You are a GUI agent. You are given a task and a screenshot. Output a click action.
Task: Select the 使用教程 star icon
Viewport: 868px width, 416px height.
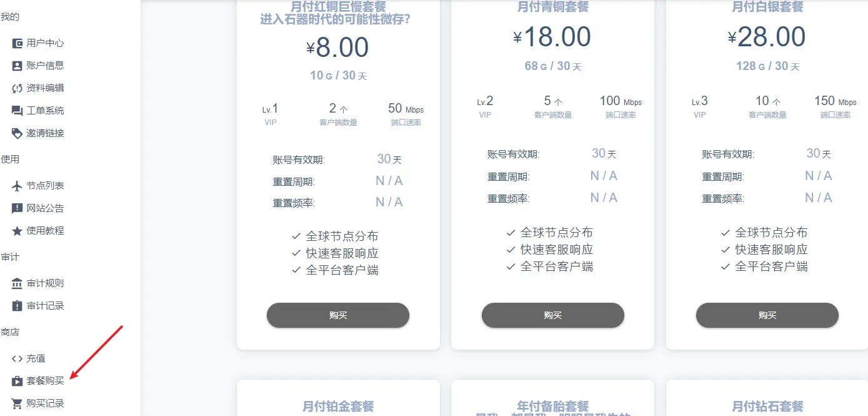(x=17, y=231)
